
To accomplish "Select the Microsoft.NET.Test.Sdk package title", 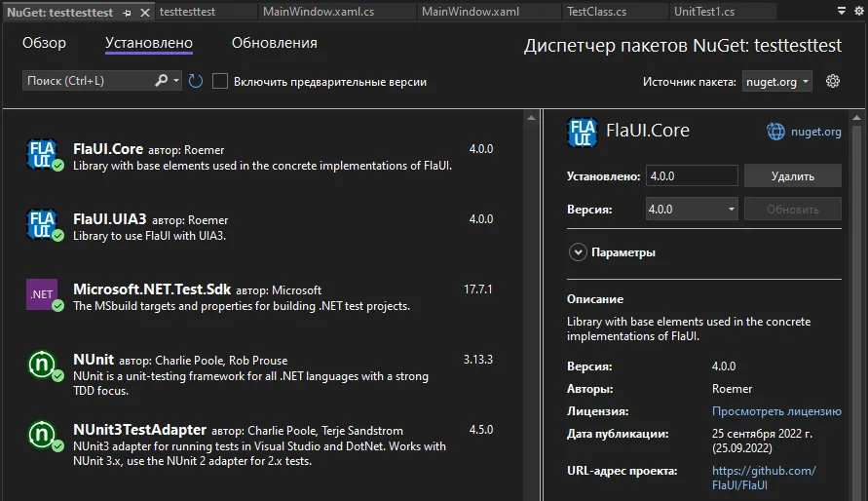I will pyautogui.click(x=152, y=289).
